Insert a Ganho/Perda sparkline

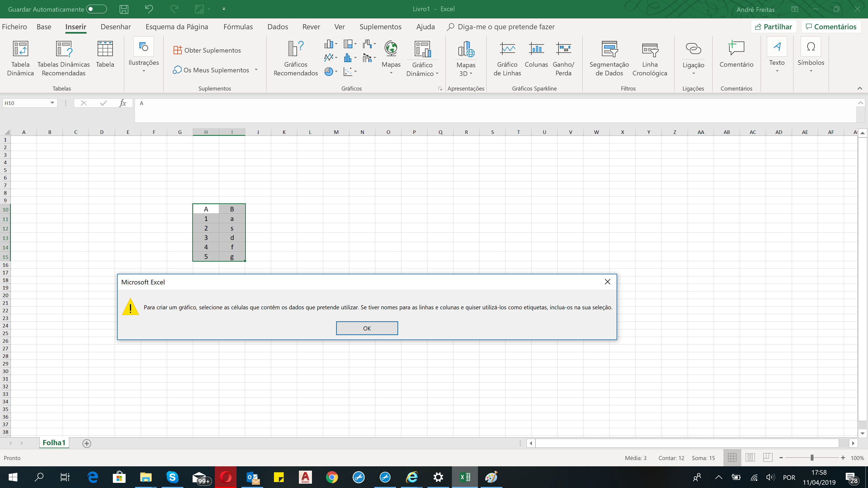tap(563, 58)
